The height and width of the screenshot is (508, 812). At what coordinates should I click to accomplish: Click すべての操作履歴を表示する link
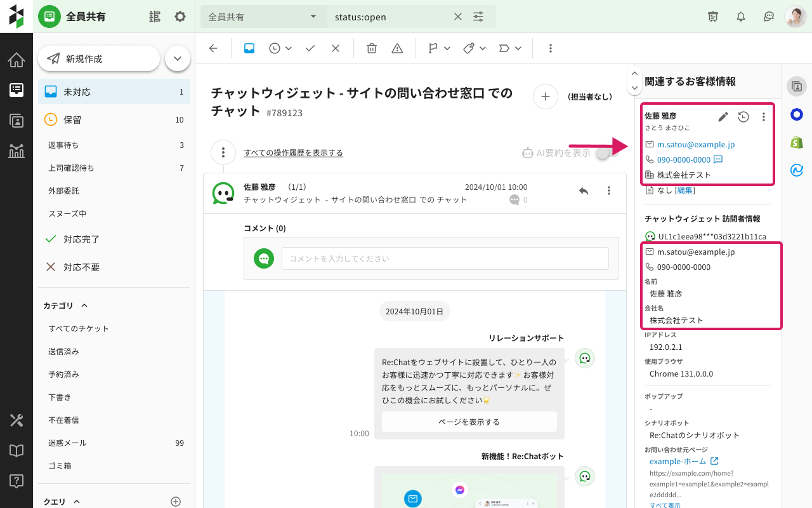coord(293,152)
